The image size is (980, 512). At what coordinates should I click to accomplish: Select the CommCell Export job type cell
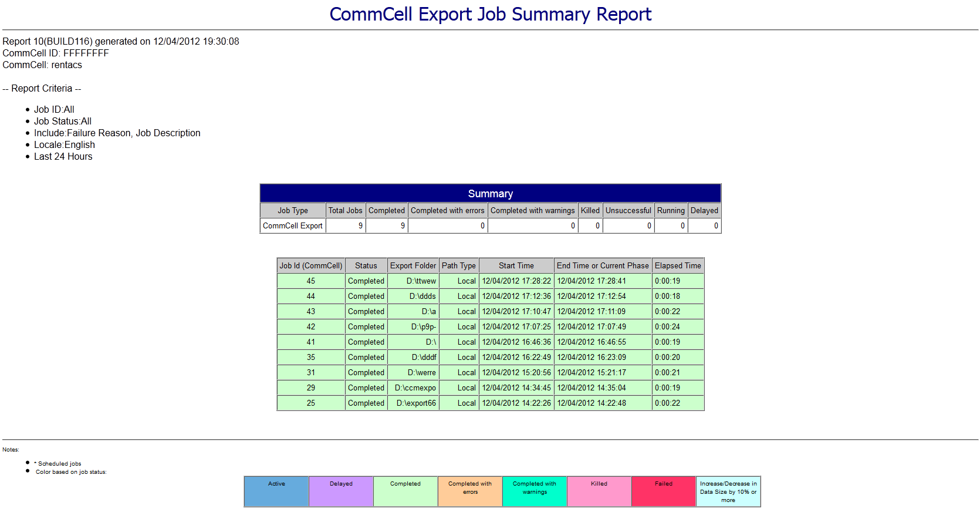coord(293,225)
